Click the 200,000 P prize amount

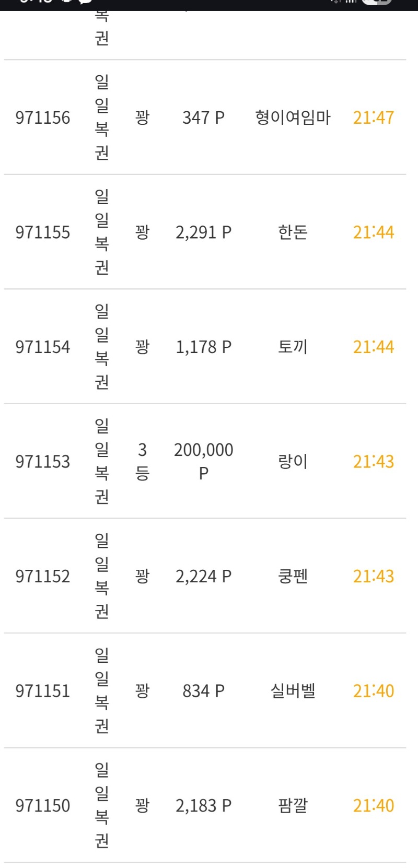click(x=203, y=461)
